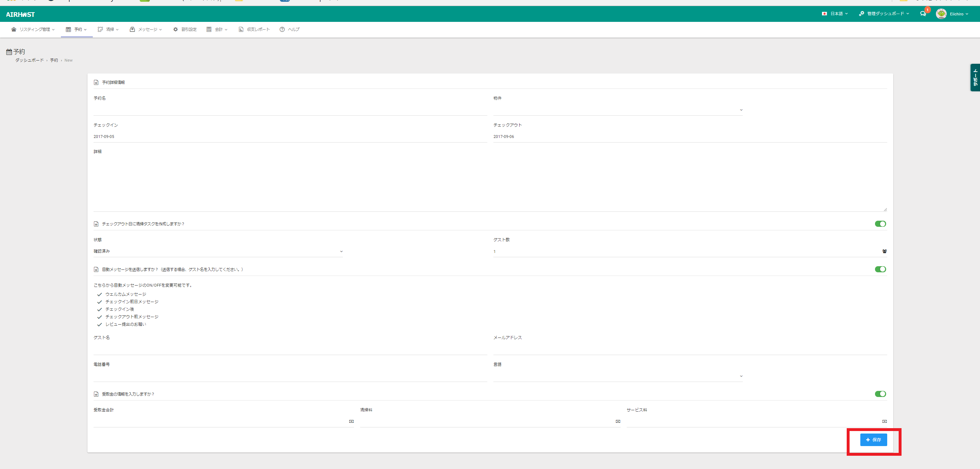
Task: Open the 状態 status dropdown
Action: (218, 252)
